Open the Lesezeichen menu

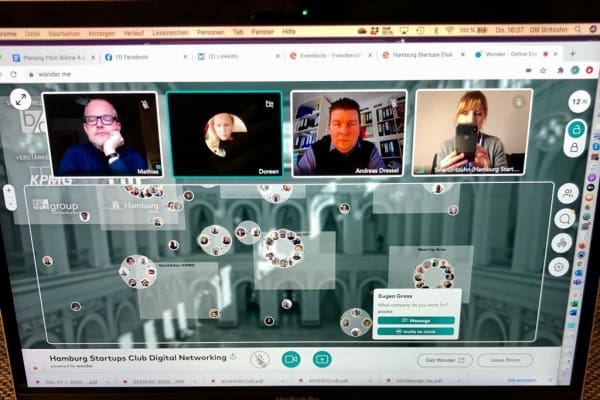point(170,33)
